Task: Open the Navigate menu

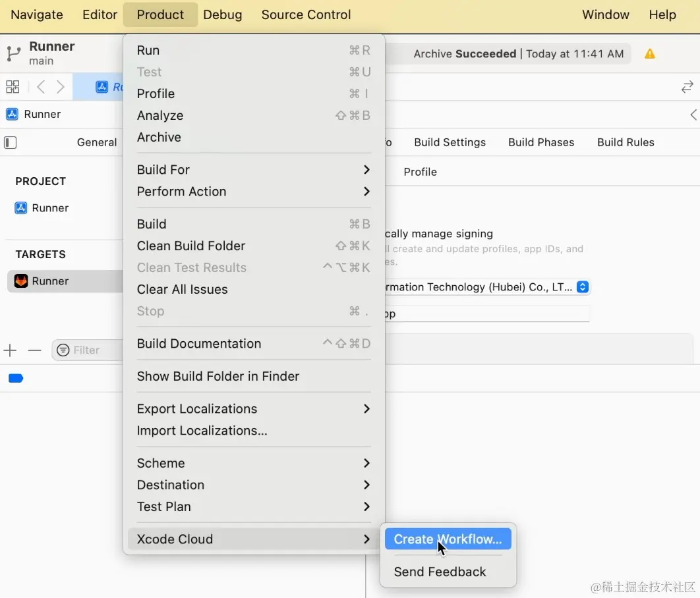Action: coord(37,14)
